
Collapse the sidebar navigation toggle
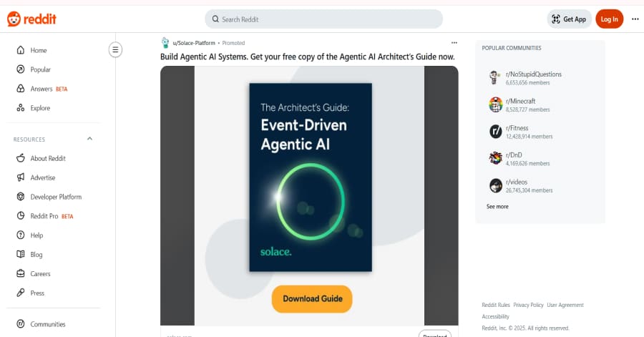tap(115, 49)
